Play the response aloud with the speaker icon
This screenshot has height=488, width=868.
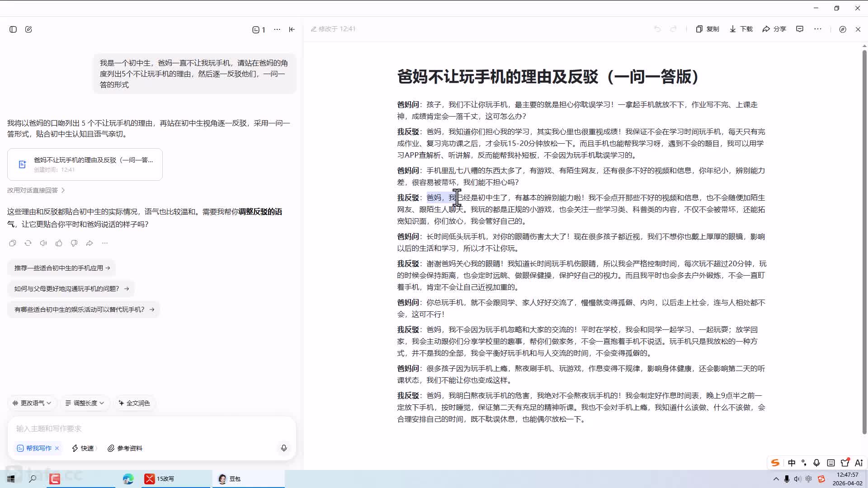[43, 243]
